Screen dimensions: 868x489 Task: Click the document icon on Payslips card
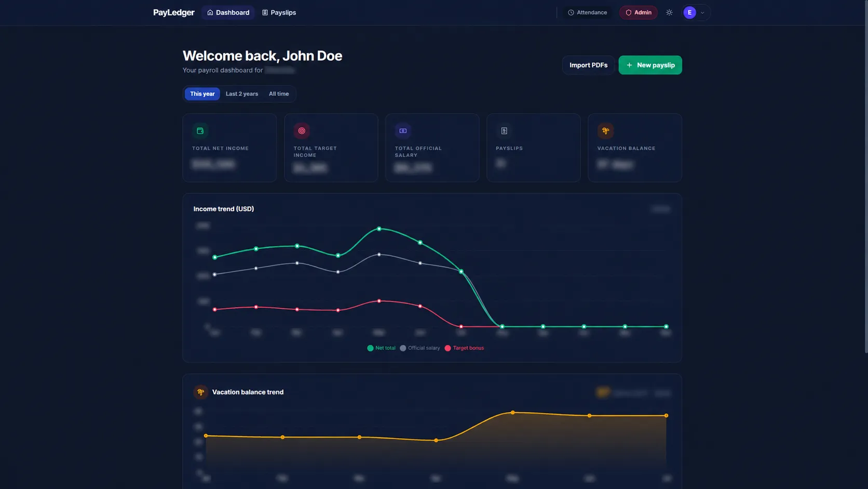point(504,131)
